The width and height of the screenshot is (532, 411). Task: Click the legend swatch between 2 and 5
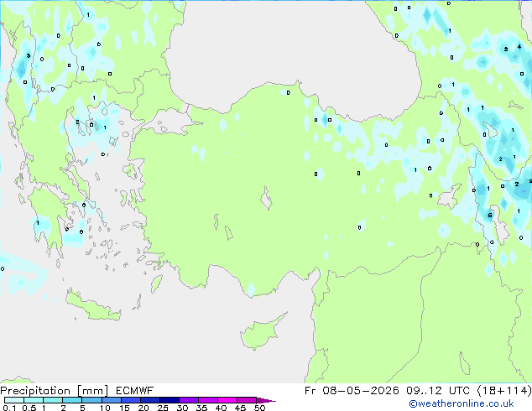coord(72,400)
